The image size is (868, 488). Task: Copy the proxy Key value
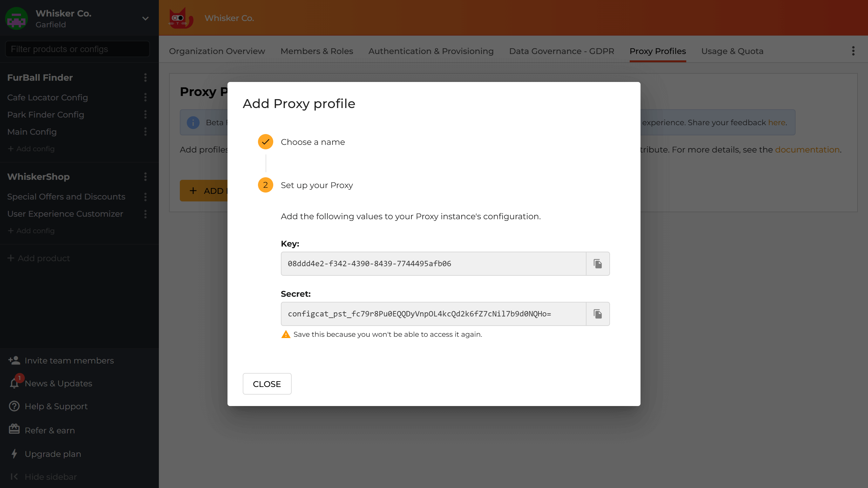(x=597, y=264)
